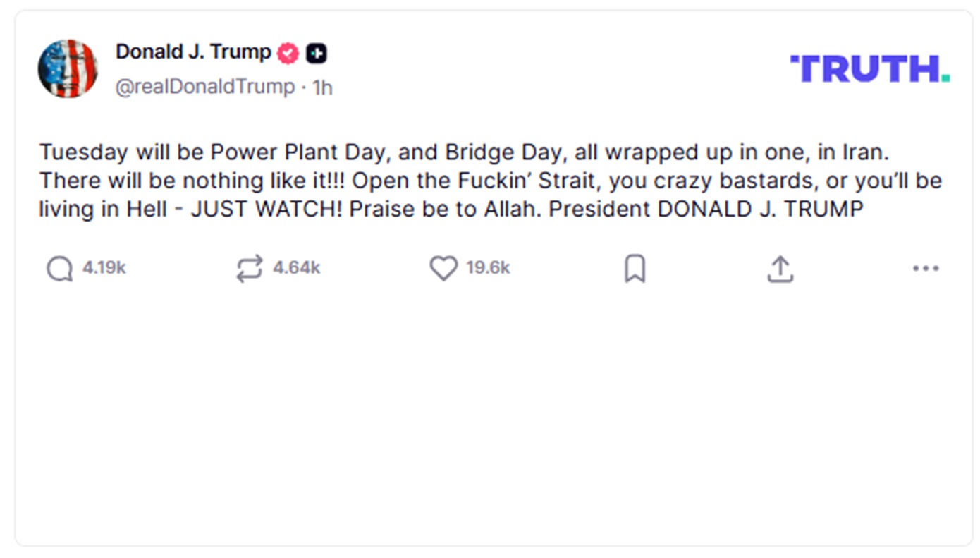The width and height of the screenshot is (980, 558).
Task: Open the @realDonaldTrump handle link
Action: pyautogui.click(x=205, y=87)
